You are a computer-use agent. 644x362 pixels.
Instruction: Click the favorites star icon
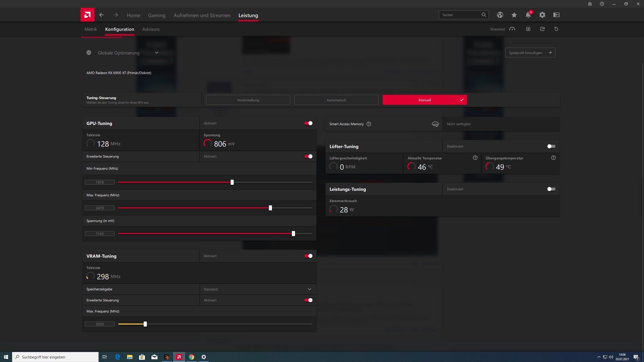514,15
